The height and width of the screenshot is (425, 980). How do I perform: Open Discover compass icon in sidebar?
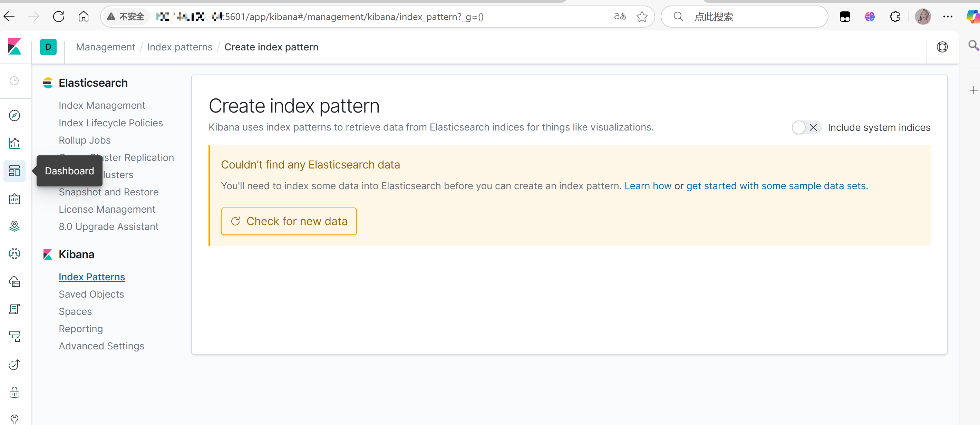14,115
